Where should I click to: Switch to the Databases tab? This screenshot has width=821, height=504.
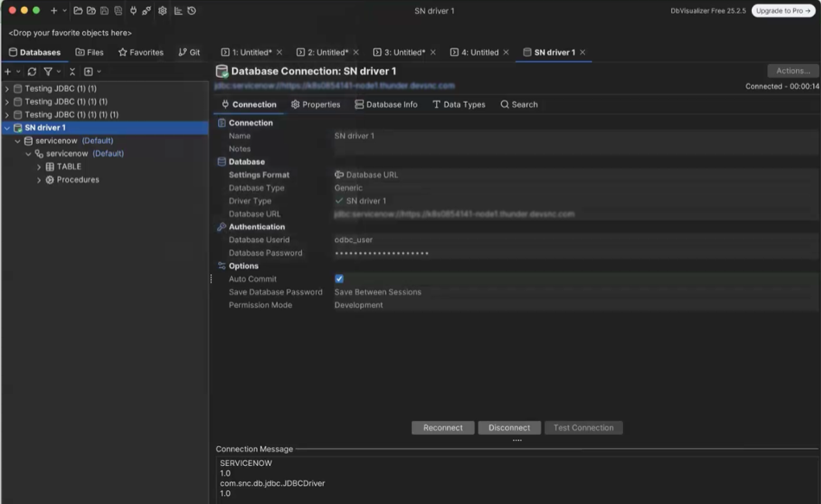point(35,53)
